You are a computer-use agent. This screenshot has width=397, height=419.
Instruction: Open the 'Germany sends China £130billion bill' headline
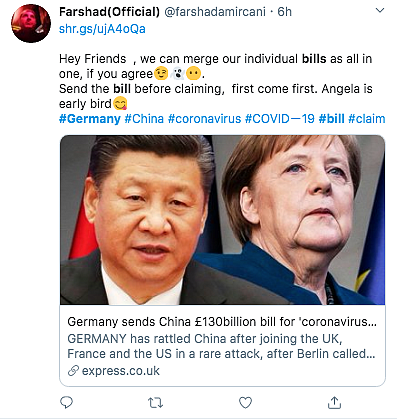(x=222, y=322)
